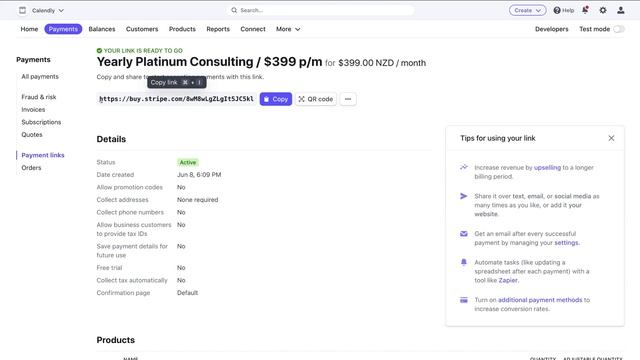Open Invoices in sidebar
The height and width of the screenshot is (360, 640).
pyautogui.click(x=33, y=109)
